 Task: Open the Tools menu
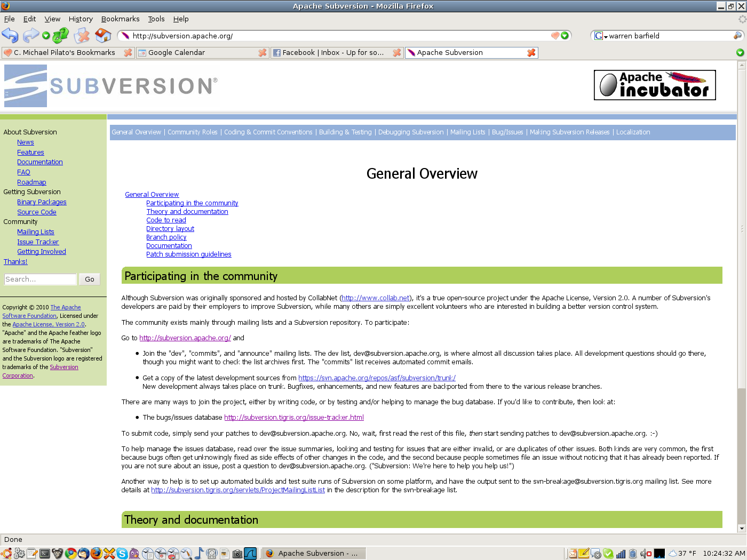[x=156, y=19]
